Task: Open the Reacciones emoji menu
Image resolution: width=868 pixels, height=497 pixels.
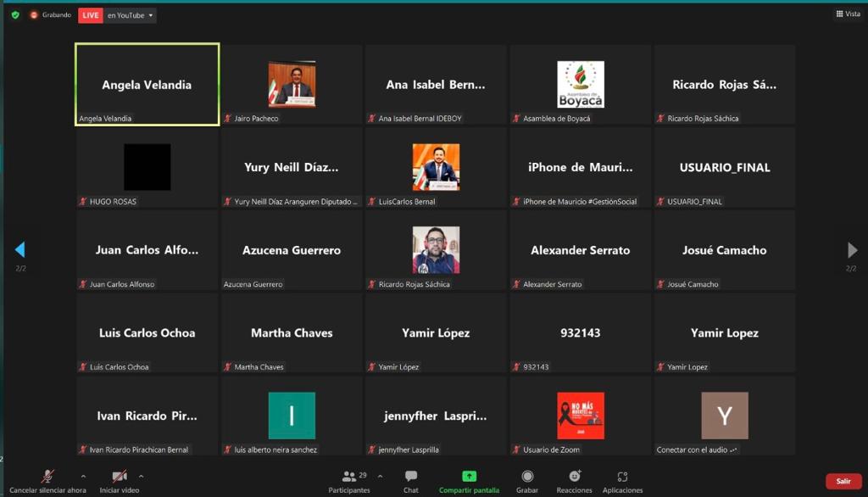Action: [575, 477]
